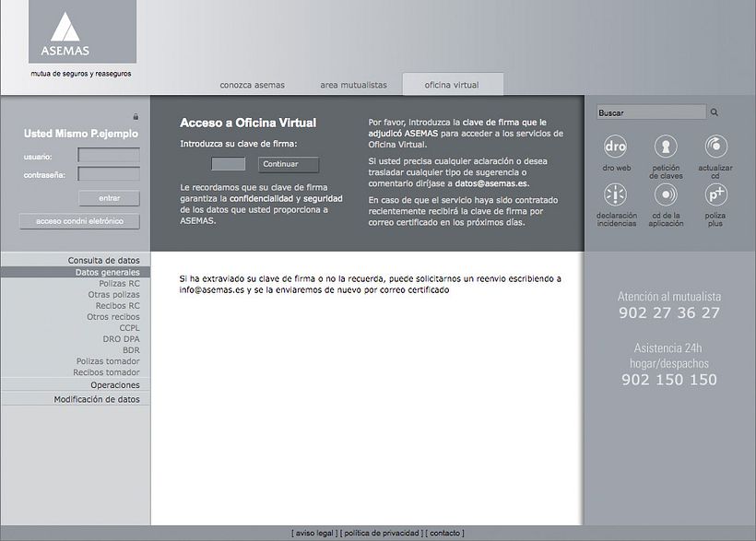Select Polizas tomador entry
The image size is (756, 541).
[108, 361]
